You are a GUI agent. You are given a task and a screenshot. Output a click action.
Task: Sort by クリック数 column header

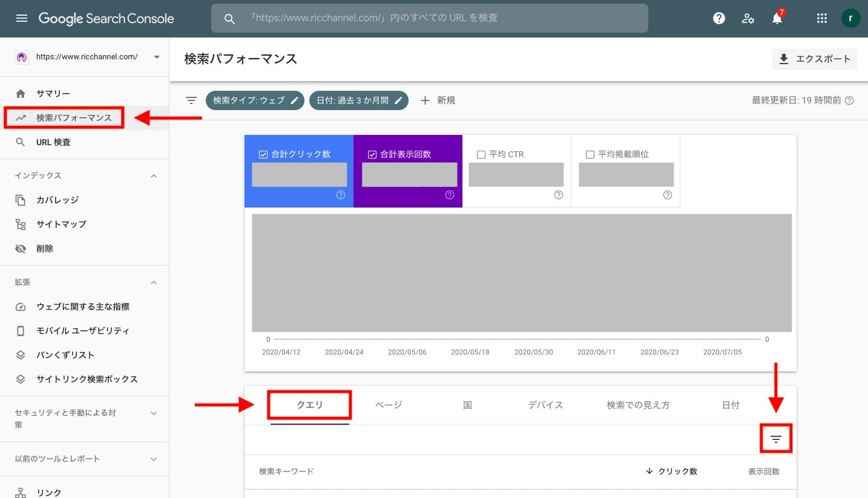[672, 471]
